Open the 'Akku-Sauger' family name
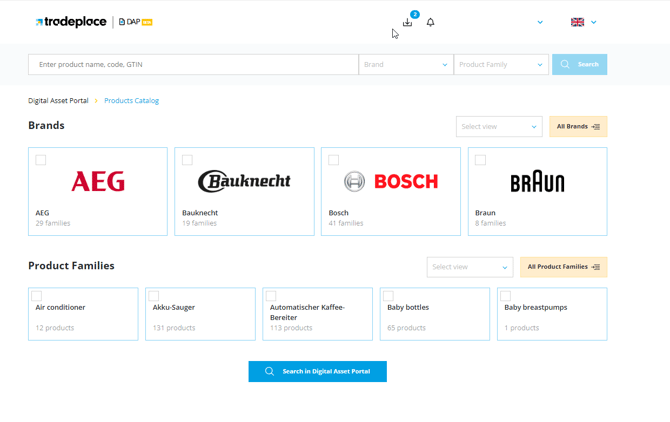This screenshot has height=422, width=670. (x=174, y=308)
